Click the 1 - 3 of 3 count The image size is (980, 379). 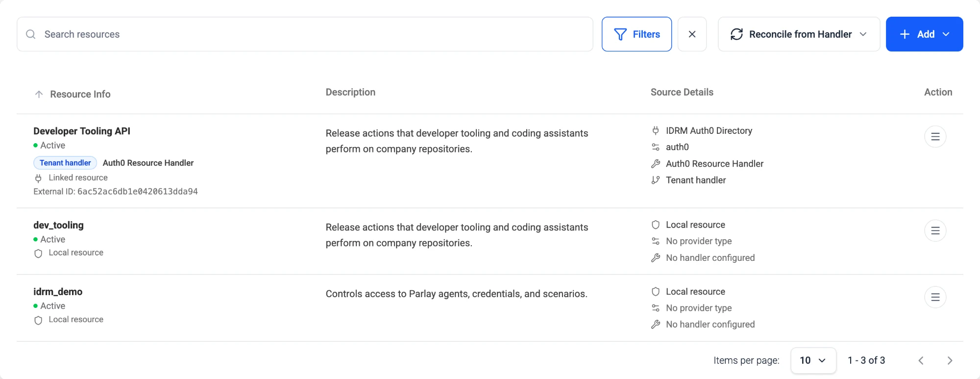[866, 360]
